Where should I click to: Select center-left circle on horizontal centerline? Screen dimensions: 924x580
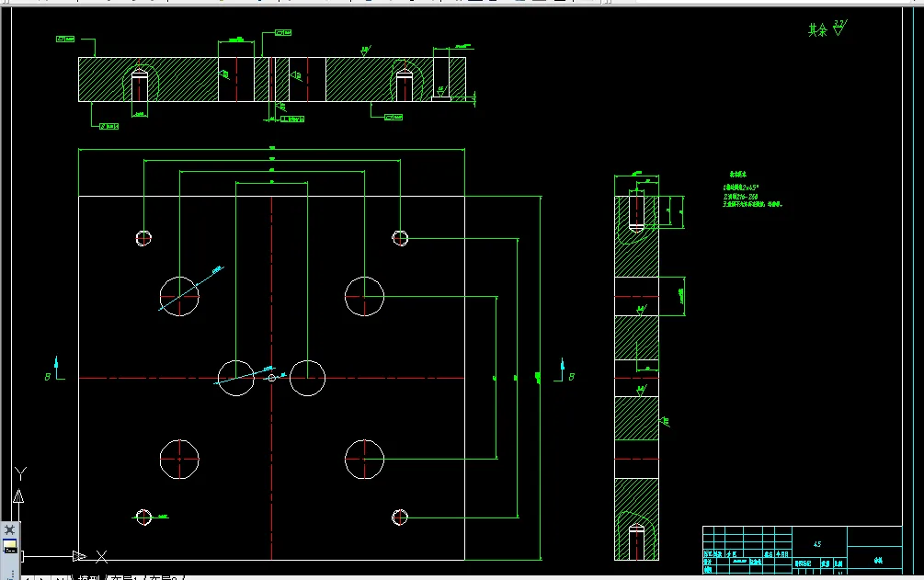pyautogui.click(x=235, y=378)
